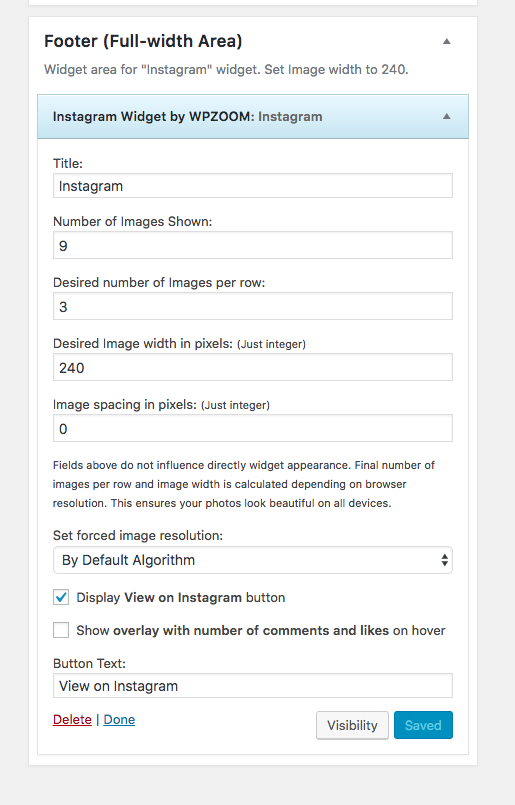The height and width of the screenshot is (805, 515).
Task: Open the Visibility settings button
Action: click(x=352, y=725)
